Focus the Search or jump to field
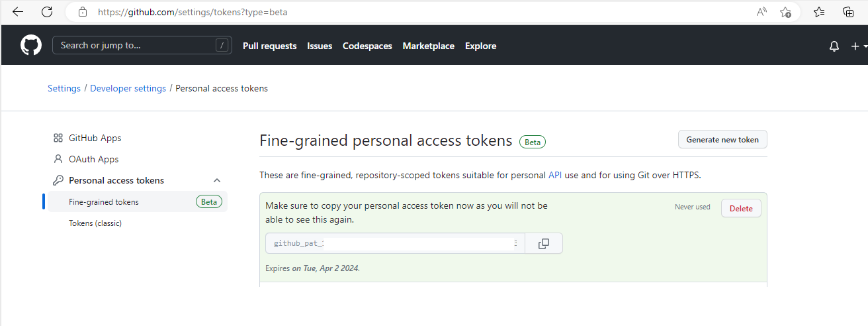The image size is (868, 326). tap(142, 45)
